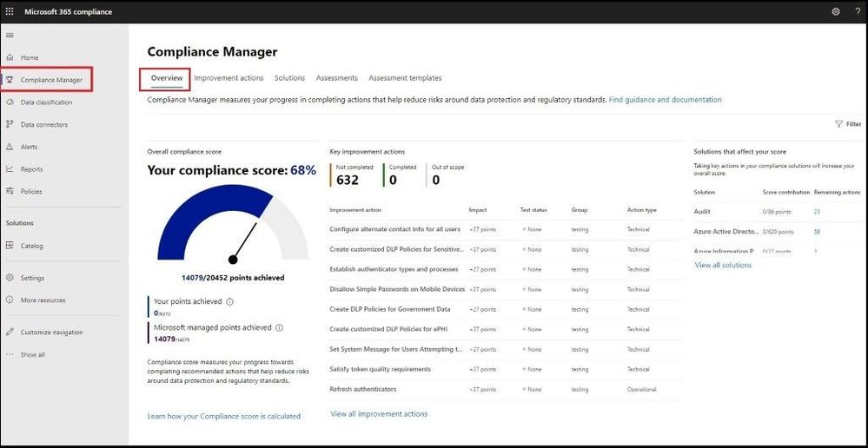Click info icon beside Your points achieved
This screenshot has width=868, height=448.
click(229, 302)
